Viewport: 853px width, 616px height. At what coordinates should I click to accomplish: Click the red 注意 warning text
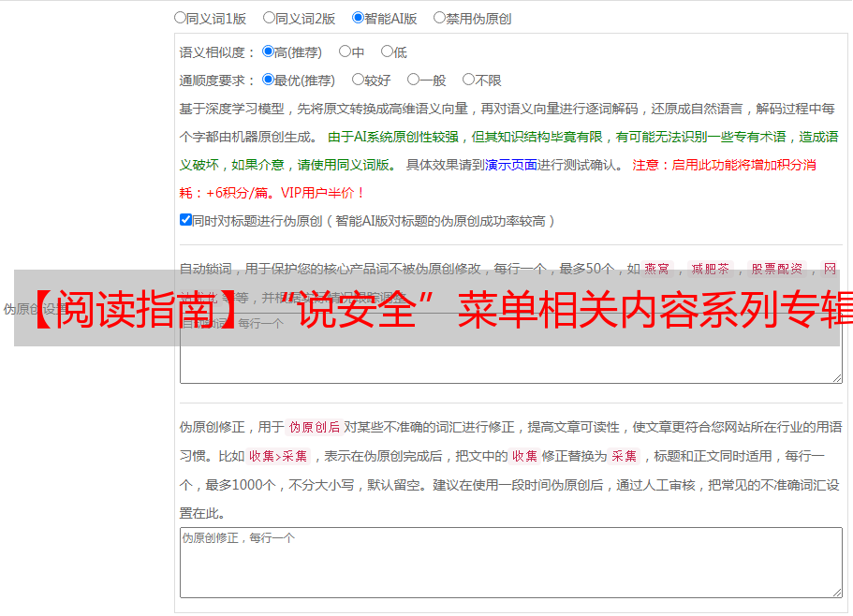(x=646, y=165)
